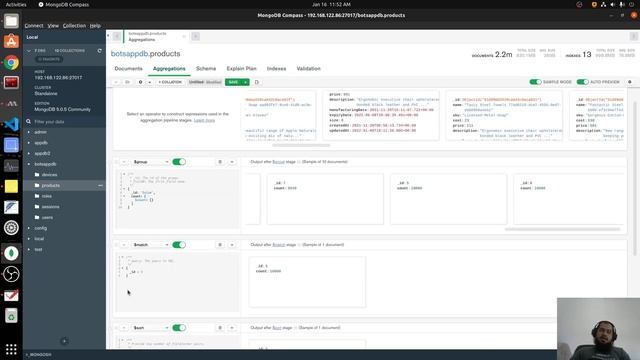Click the Collation button
This screenshot has width=640, height=360.
(170, 82)
